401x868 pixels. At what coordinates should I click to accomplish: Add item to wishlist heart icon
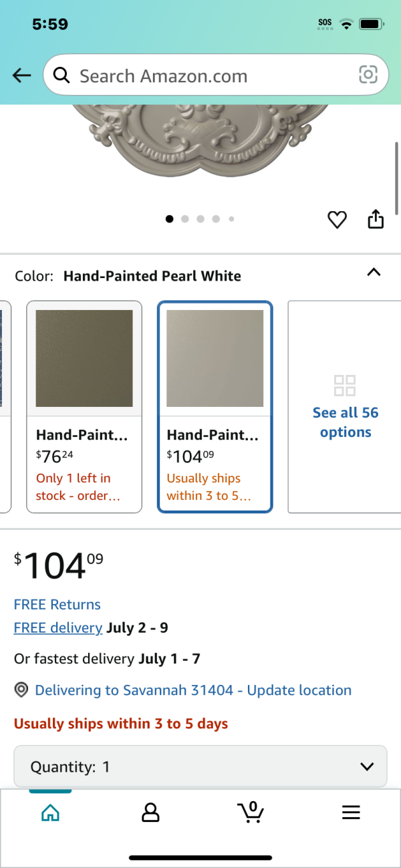click(337, 219)
